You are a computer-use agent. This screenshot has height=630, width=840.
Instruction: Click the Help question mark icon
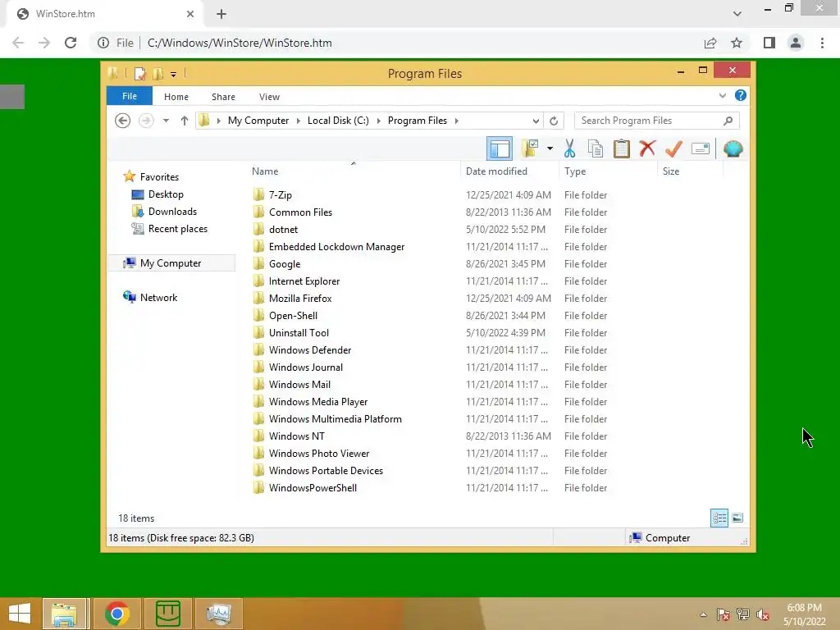click(741, 95)
